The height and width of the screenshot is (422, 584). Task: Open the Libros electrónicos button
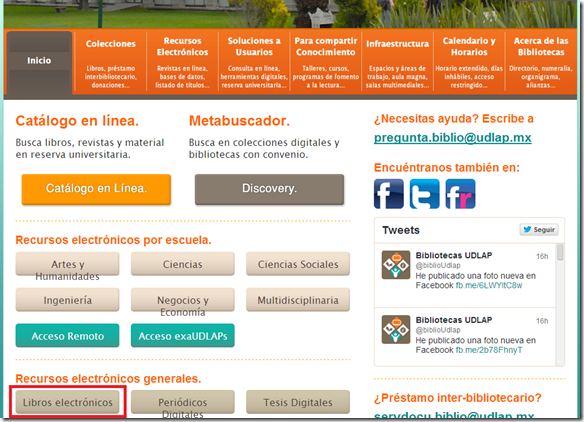pos(67,402)
